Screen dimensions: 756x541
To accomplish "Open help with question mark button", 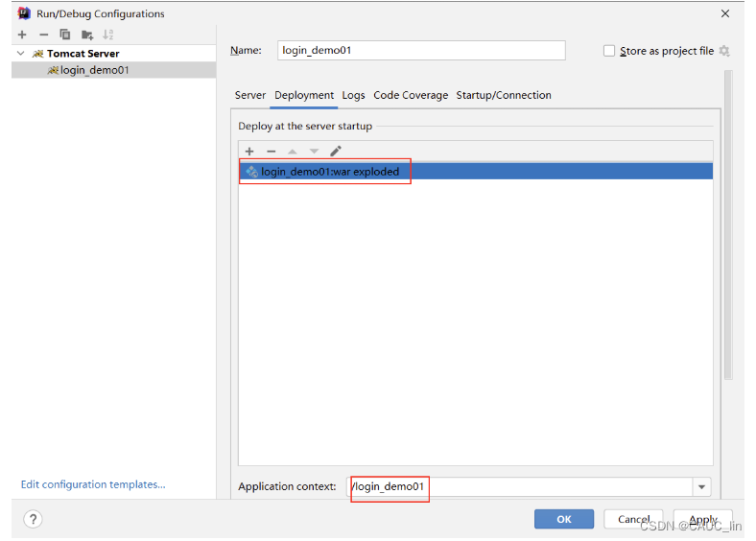I will pyautogui.click(x=33, y=519).
